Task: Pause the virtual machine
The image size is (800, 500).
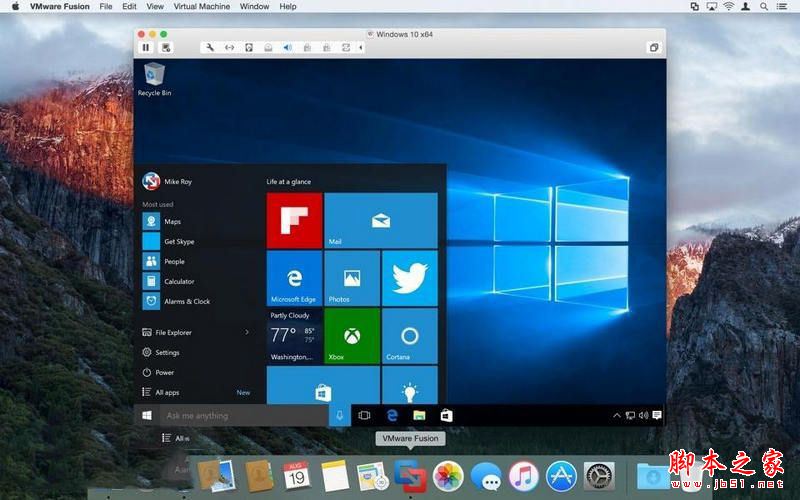Action: (146, 47)
